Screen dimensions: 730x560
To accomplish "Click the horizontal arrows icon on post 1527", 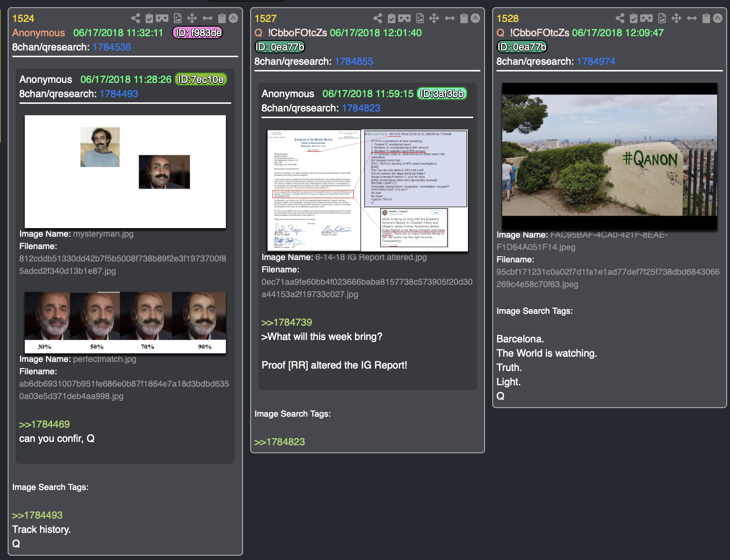I will click(450, 19).
